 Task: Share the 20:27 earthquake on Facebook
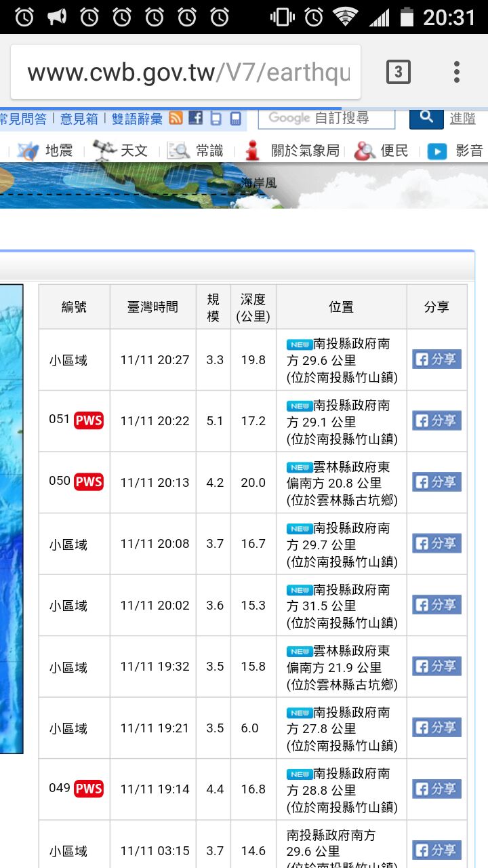(x=436, y=359)
